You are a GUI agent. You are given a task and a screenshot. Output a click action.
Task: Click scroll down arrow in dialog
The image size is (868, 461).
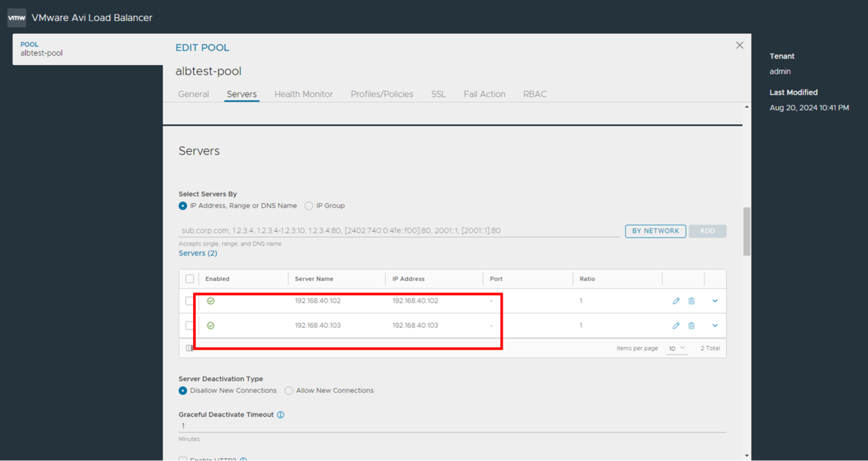[x=746, y=455]
